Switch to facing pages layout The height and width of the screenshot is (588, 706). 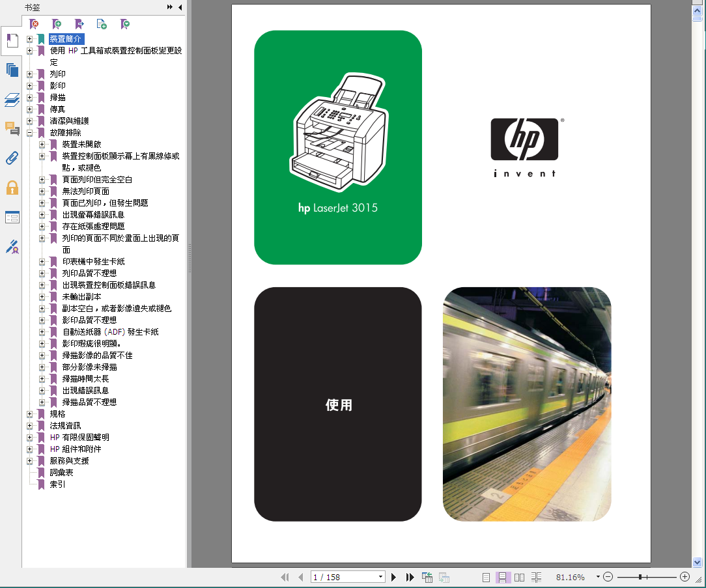[x=519, y=577]
